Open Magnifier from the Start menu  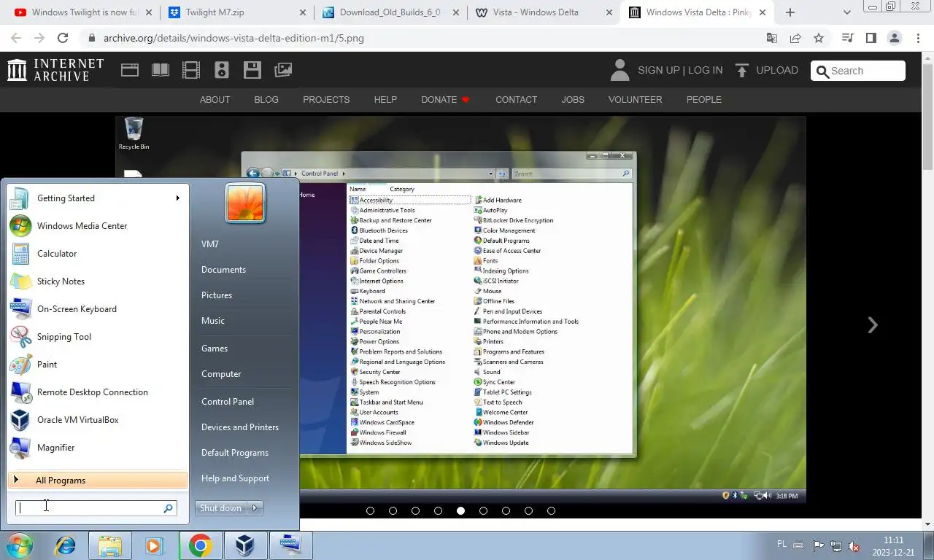pos(98,448)
